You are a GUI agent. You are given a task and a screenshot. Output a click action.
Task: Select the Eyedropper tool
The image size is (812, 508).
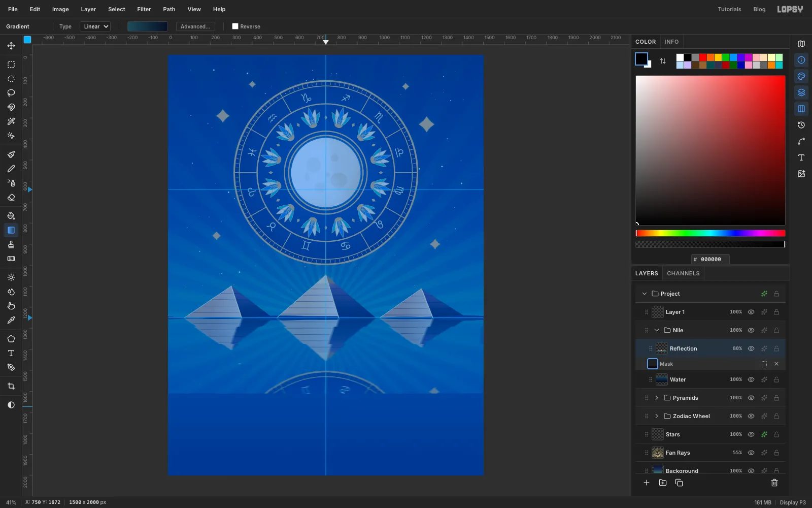pyautogui.click(x=11, y=320)
